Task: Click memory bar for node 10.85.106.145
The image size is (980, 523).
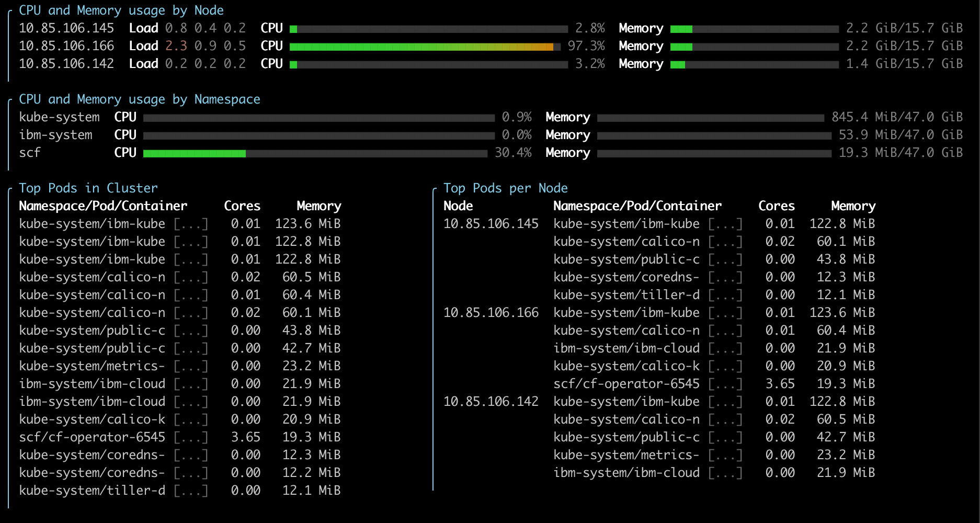Action: (755, 29)
